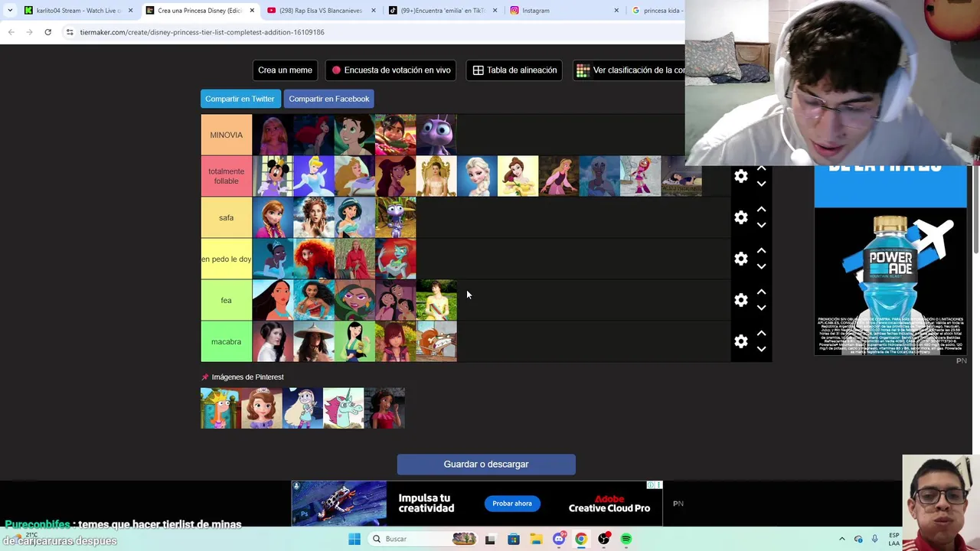Open 'Tabla de alineación'
This screenshot has width=980, height=551.
point(514,70)
